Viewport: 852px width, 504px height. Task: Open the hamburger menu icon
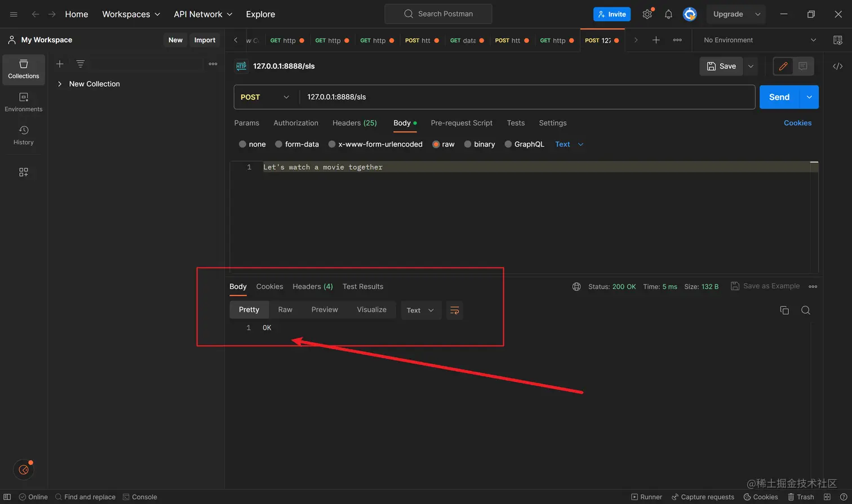[x=14, y=14]
